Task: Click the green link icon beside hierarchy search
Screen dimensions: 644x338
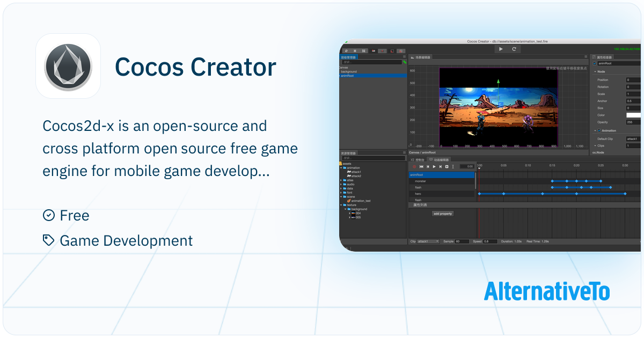Action: pos(405,62)
